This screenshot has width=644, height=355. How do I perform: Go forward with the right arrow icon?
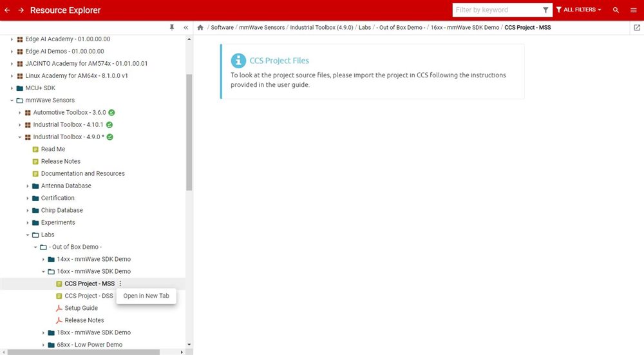tap(21, 10)
